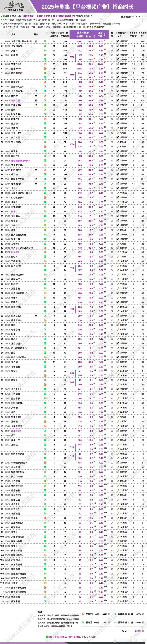Click the platform icon in the 折腰 row

coord(45,51)
